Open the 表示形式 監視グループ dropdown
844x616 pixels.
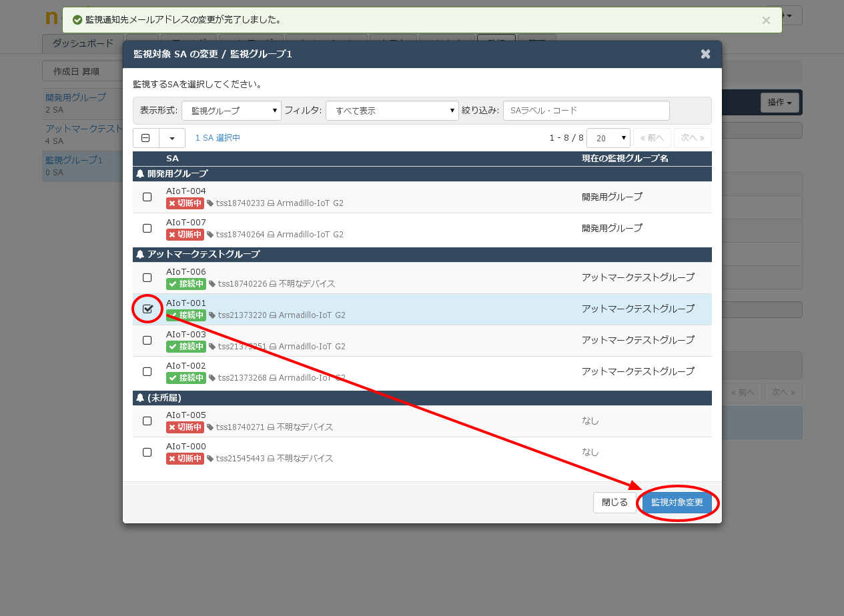[232, 111]
